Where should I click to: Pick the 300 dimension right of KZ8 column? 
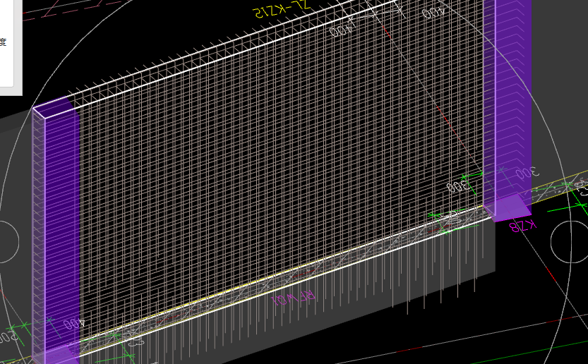(527, 172)
